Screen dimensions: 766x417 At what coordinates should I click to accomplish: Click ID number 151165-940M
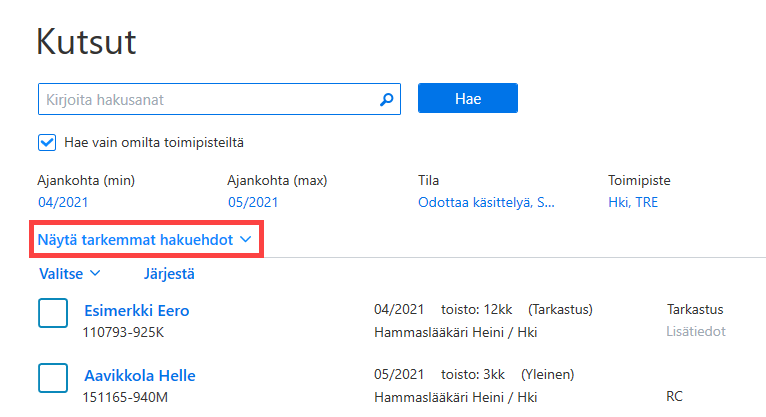tap(125, 397)
